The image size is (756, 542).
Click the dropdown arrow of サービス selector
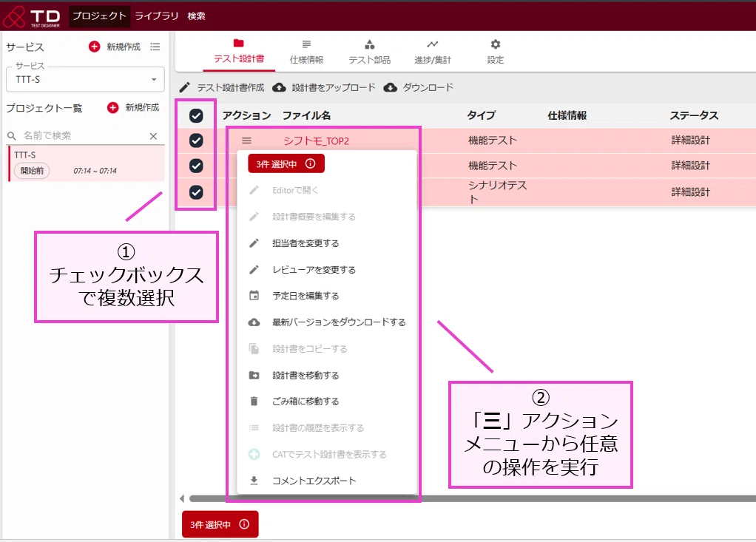154,80
